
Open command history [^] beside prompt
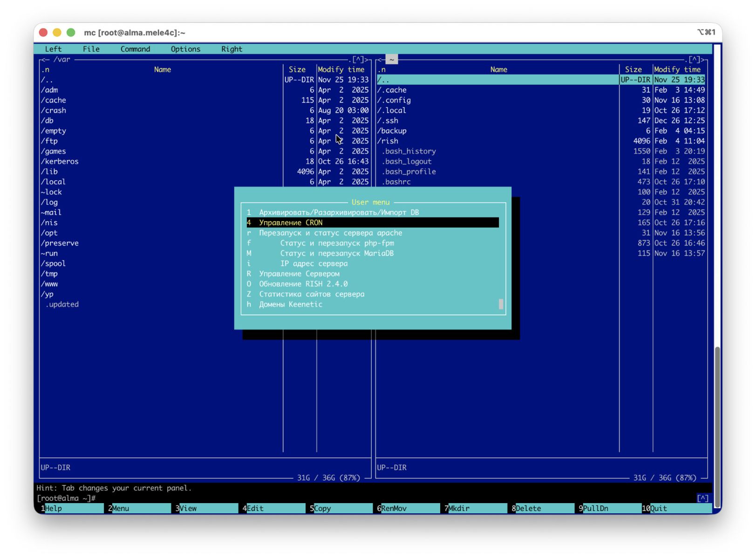point(702,498)
